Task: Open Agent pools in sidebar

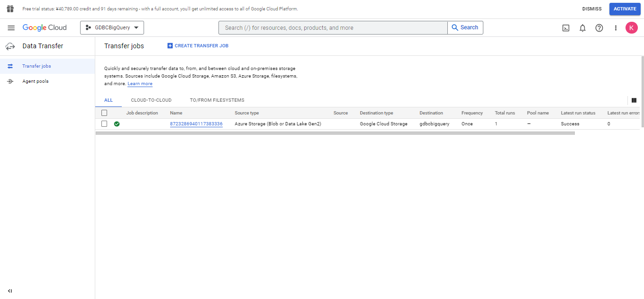Action: pos(36,81)
